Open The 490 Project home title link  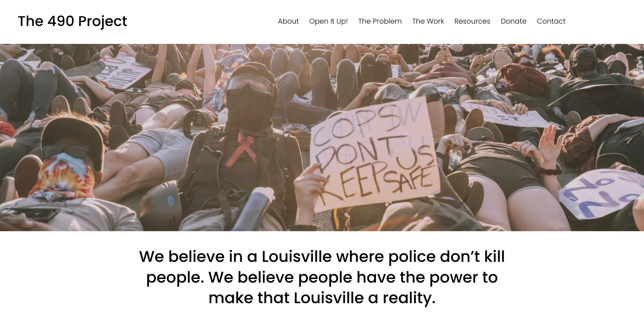[x=72, y=21]
